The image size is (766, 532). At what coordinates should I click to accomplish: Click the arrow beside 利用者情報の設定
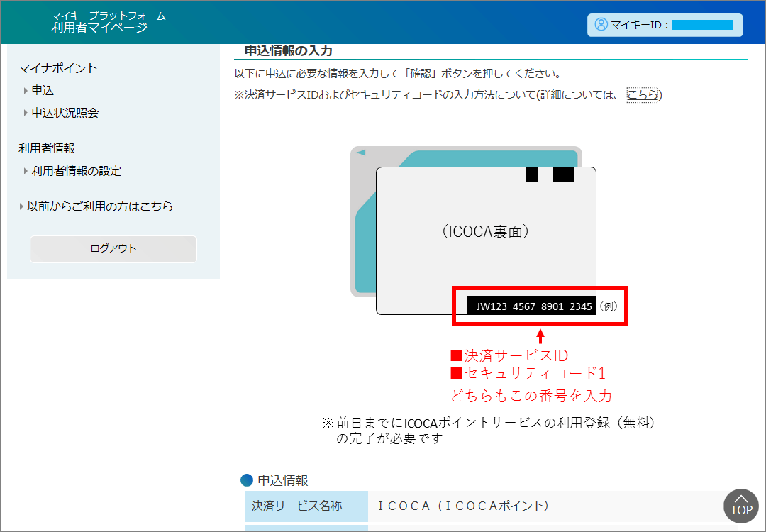(26, 171)
